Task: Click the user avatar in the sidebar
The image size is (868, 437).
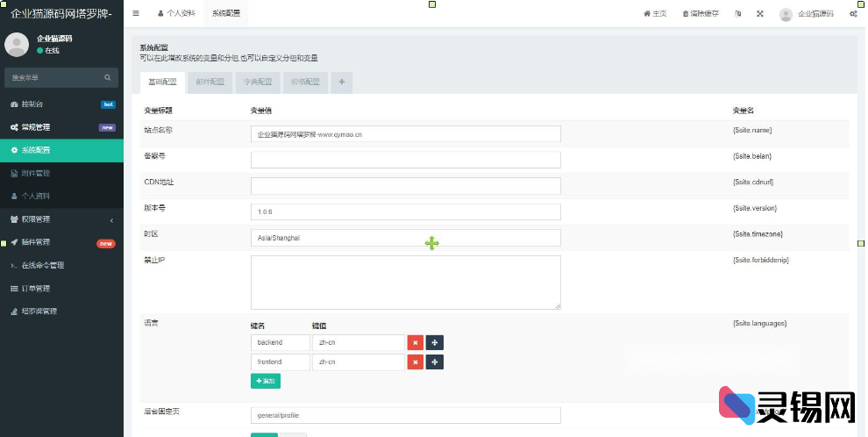Action: click(17, 44)
